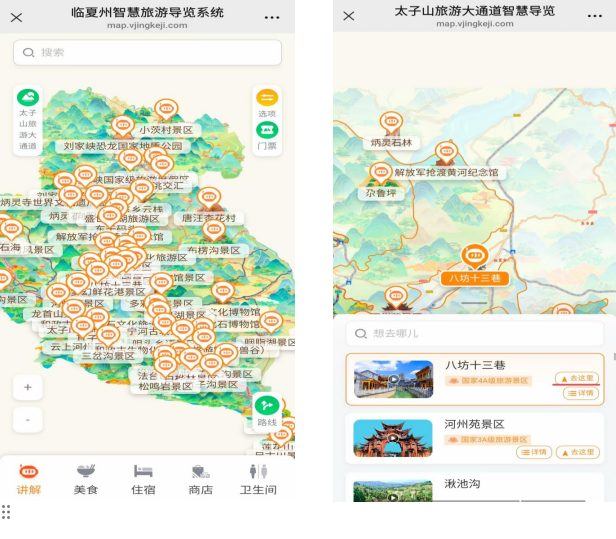This screenshot has height=539, width=616.
Task: Switch to the 住宿 tab
Action: click(x=143, y=480)
